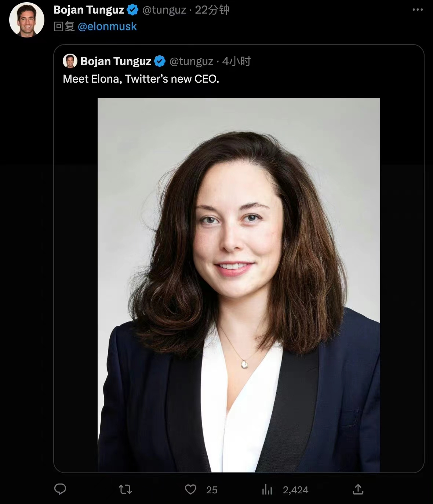This screenshot has width=433, height=504.
Task: Click the like count showing 25
Action: coord(212,490)
